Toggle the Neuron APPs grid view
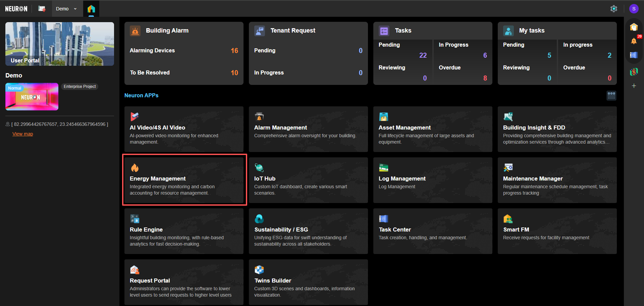The width and height of the screenshot is (644, 306). pyautogui.click(x=611, y=96)
